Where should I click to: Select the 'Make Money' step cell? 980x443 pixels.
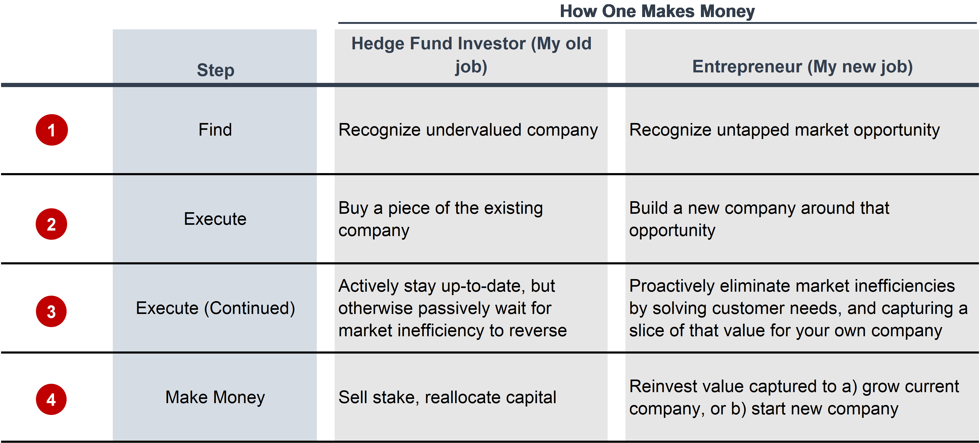pos(215,397)
